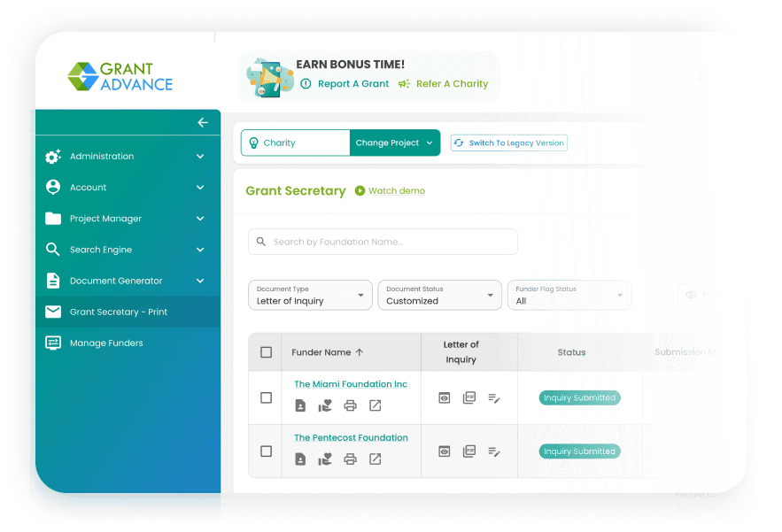The height and width of the screenshot is (532, 782).
Task: Preview Pentecost Foundation letter eye icon
Action: click(x=444, y=451)
